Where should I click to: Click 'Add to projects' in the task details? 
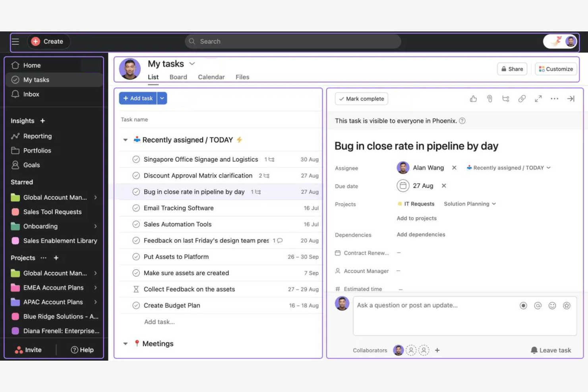416,218
